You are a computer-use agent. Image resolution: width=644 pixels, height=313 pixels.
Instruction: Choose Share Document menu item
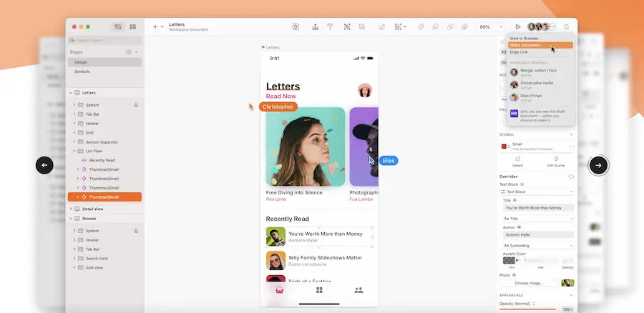point(540,45)
